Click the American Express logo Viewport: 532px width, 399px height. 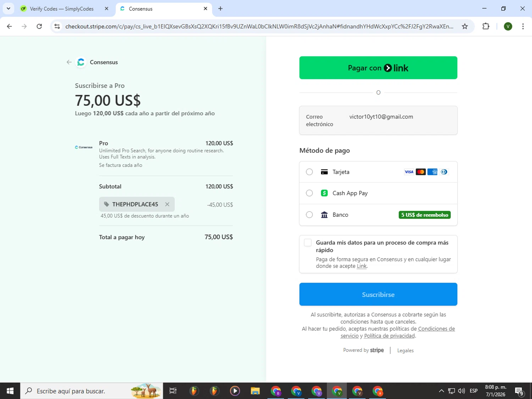(x=432, y=172)
